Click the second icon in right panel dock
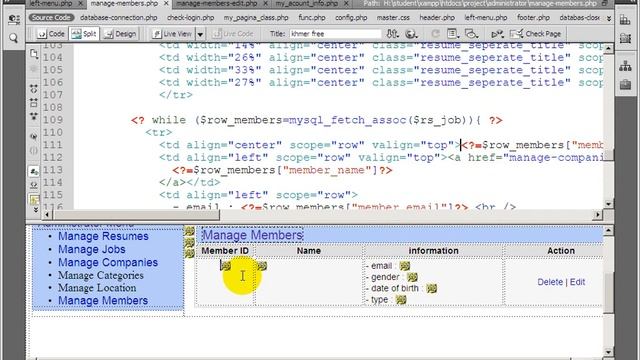Viewport: 640px width, 360px height. [625, 38]
